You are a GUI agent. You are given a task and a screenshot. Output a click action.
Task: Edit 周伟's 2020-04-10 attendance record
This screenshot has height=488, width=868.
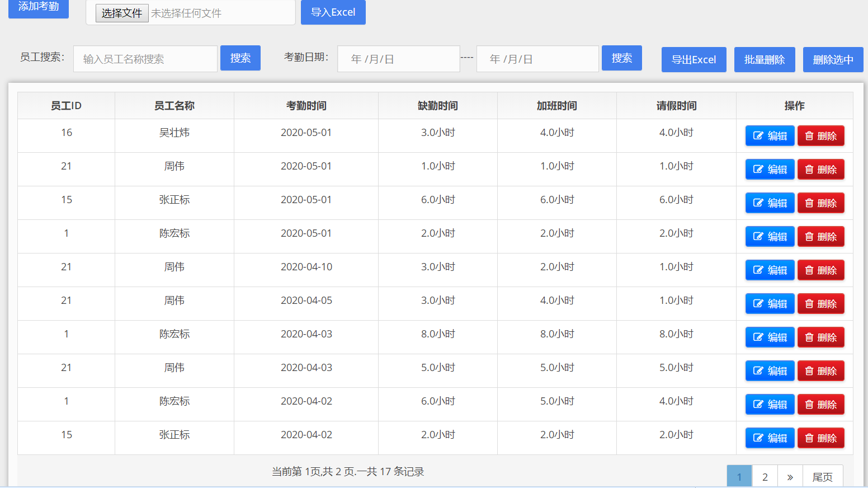tap(770, 270)
